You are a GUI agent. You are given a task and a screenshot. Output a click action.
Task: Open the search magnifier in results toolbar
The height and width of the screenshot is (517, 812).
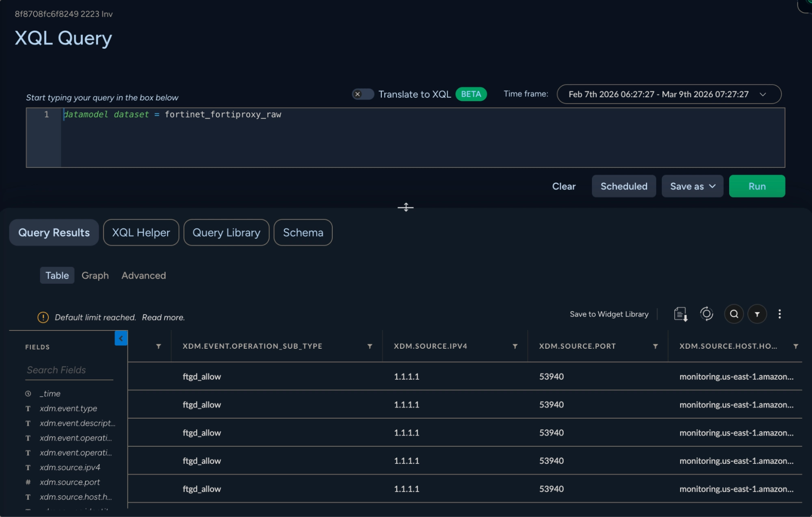click(x=734, y=314)
